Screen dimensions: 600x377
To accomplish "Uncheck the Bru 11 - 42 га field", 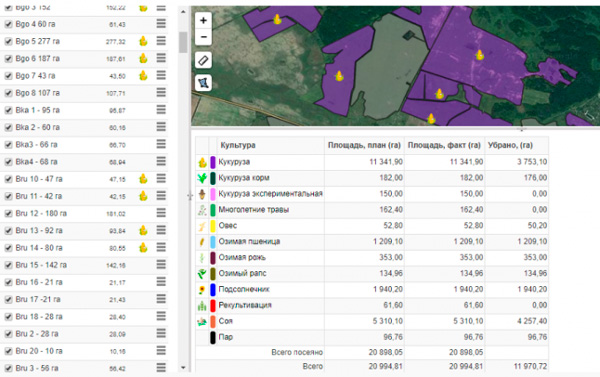I will (x=8, y=196).
